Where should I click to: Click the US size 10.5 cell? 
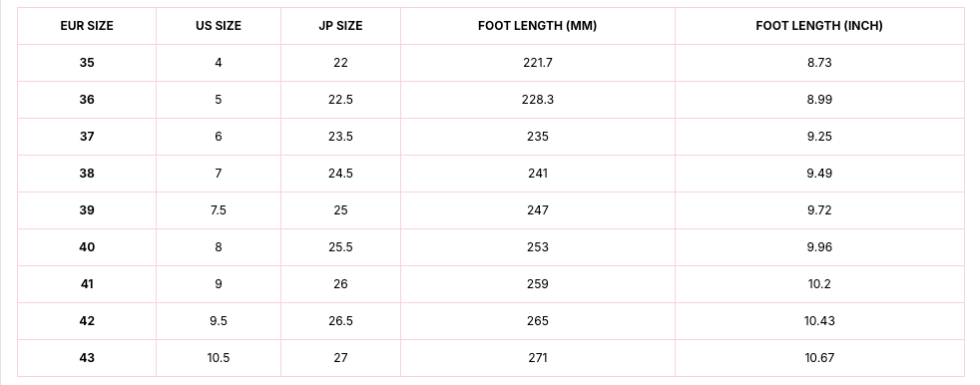219,357
